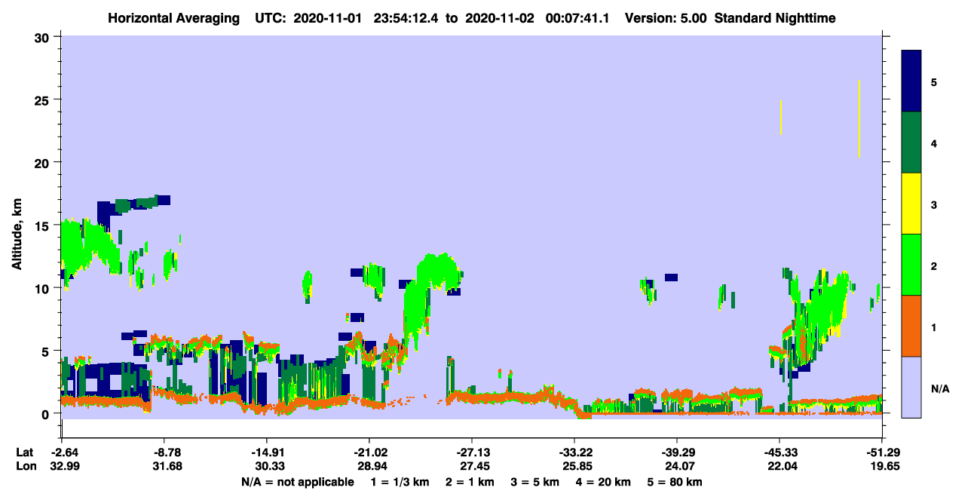Click the colorbar label '1'
980x503 pixels.
934,326
